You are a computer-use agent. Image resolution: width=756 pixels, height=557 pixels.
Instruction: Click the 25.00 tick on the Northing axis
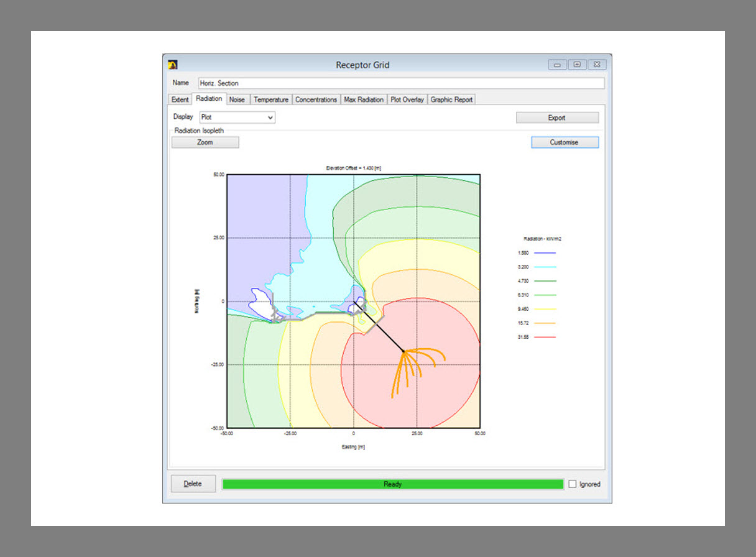click(218, 238)
